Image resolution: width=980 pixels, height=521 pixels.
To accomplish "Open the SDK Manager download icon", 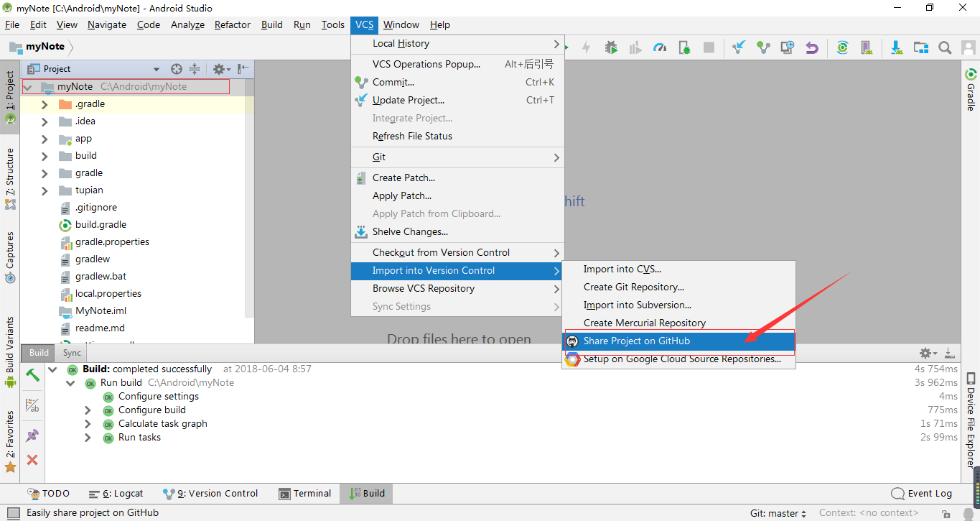I will [x=897, y=47].
